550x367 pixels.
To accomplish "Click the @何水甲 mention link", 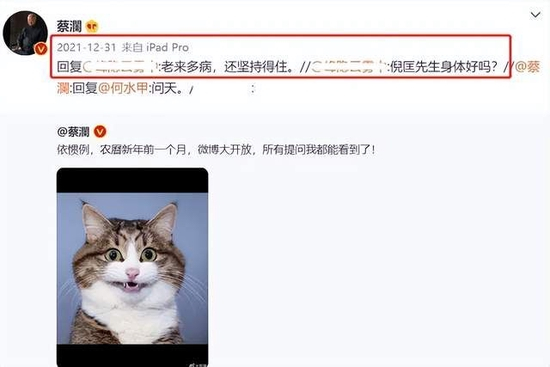I will click(x=123, y=88).
